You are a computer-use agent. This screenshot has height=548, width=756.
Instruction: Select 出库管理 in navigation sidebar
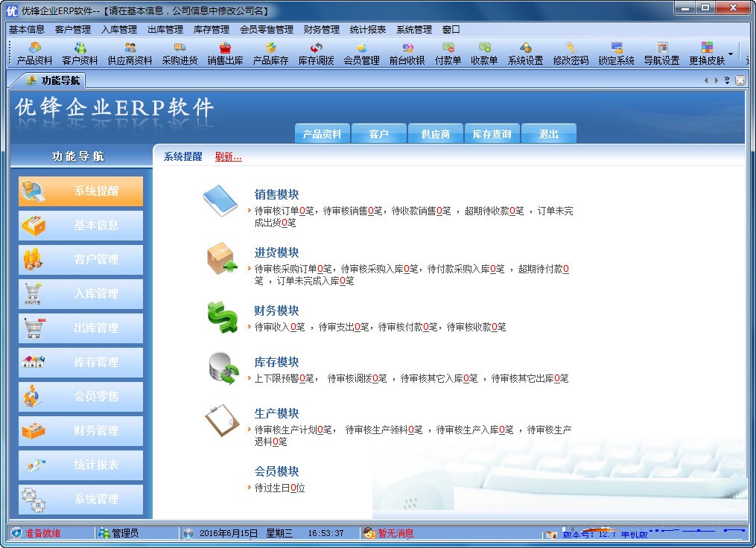pos(81,328)
